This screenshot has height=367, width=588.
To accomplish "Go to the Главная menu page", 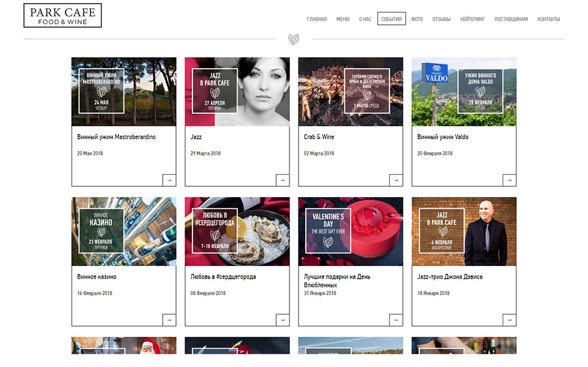I will coord(317,19).
